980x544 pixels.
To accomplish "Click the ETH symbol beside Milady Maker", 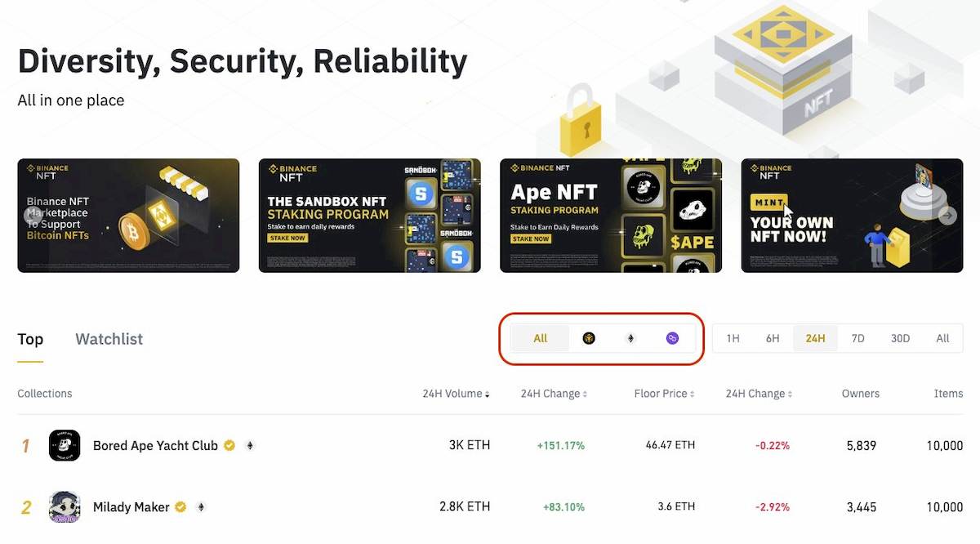I will pyautogui.click(x=201, y=506).
